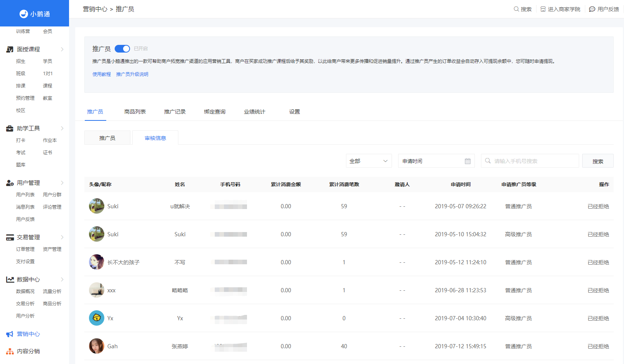The image size is (624, 364).
Task: Open 招生 in the sidebar
Action: coord(21,61)
